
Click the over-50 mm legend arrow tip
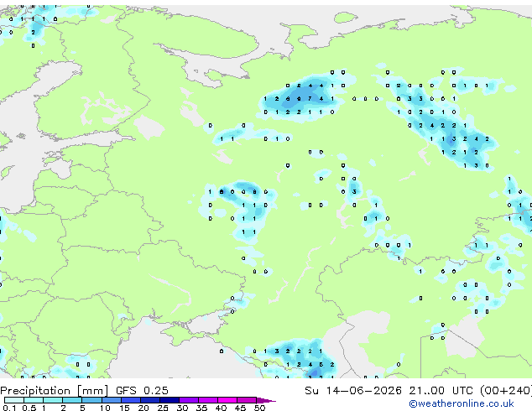(266, 400)
